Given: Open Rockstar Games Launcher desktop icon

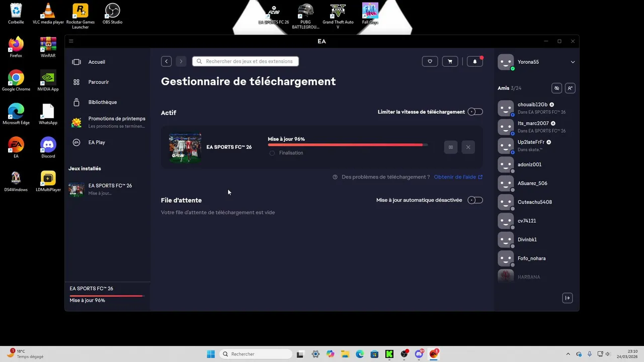Looking at the screenshot, I should click(x=80, y=16).
